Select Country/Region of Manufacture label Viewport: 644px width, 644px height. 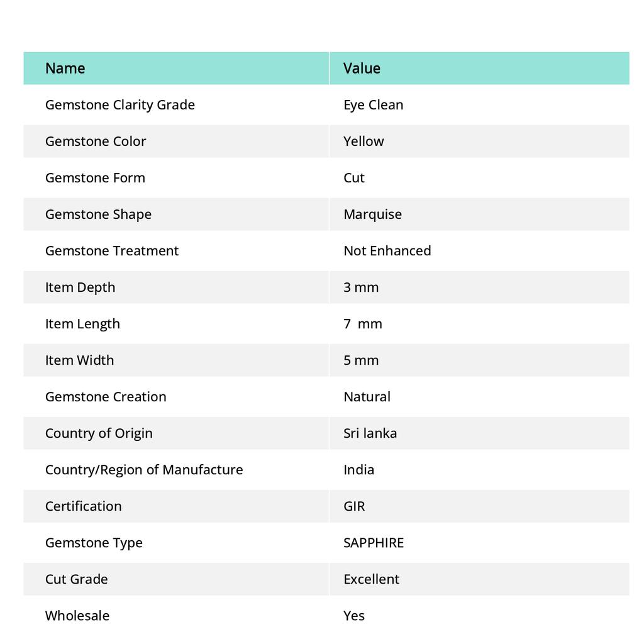tap(144, 470)
